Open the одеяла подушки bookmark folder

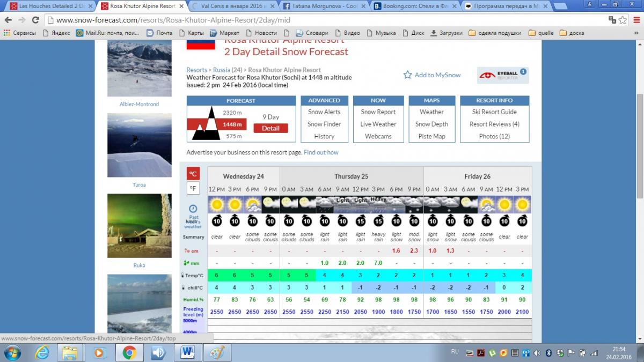494,33
